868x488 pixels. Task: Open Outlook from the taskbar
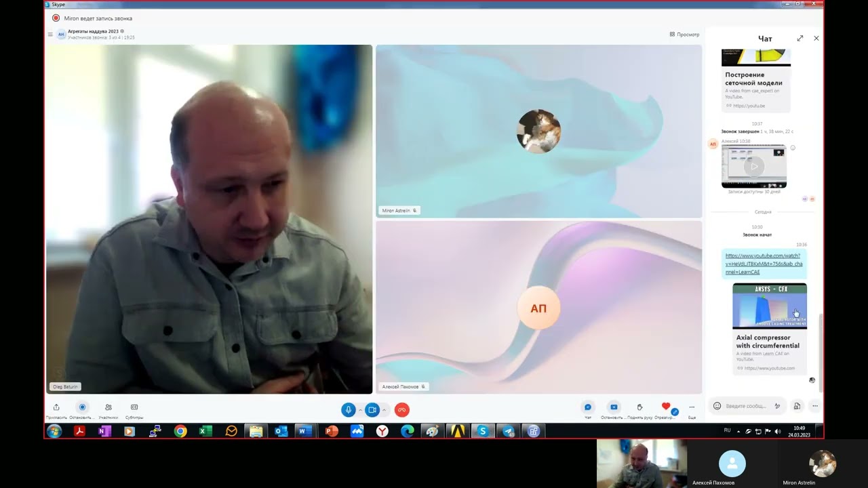281,431
